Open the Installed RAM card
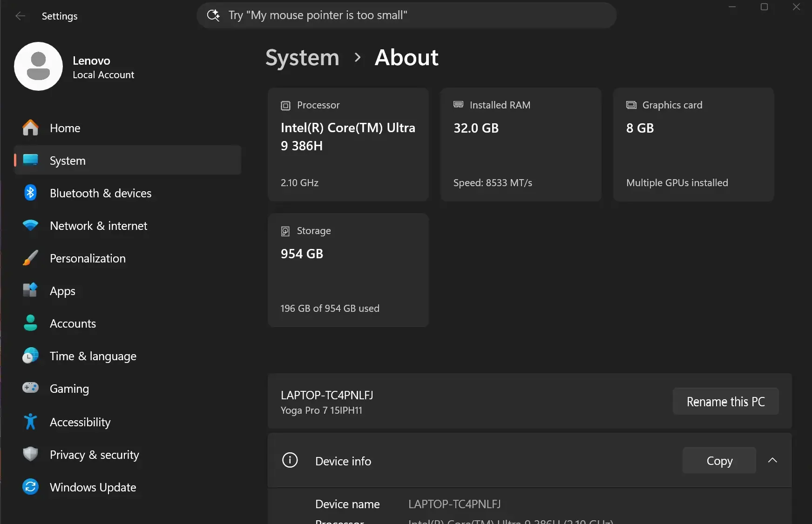 tap(521, 145)
